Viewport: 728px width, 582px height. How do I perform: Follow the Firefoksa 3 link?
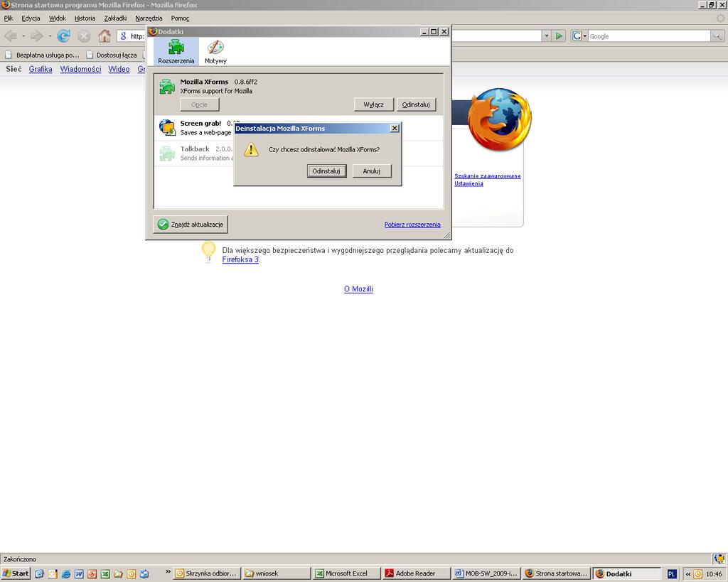coord(240,259)
